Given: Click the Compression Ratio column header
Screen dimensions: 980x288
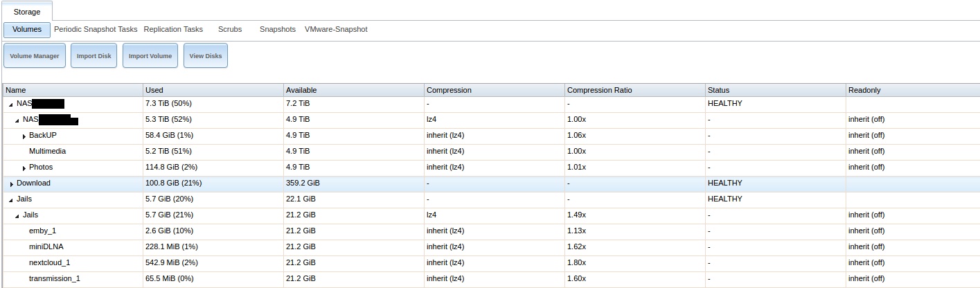Looking at the screenshot, I should [x=599, y=90].
